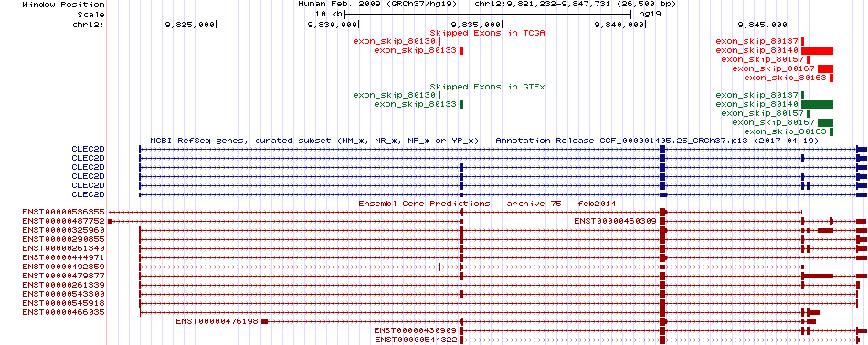
Task: Open transcript label ENST00000290855
Action: pyautogui.click(x=64, y=239)
